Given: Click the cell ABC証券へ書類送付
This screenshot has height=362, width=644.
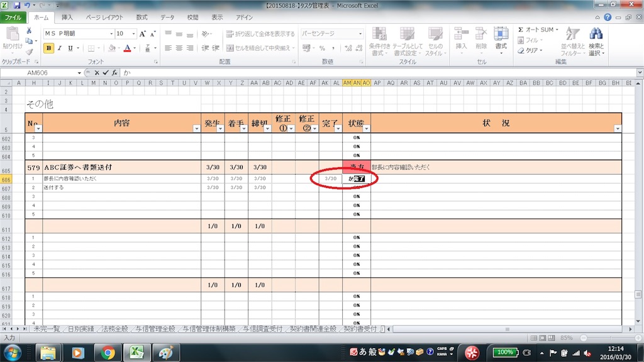Looking at the screenshot, I should click(121, 167).
